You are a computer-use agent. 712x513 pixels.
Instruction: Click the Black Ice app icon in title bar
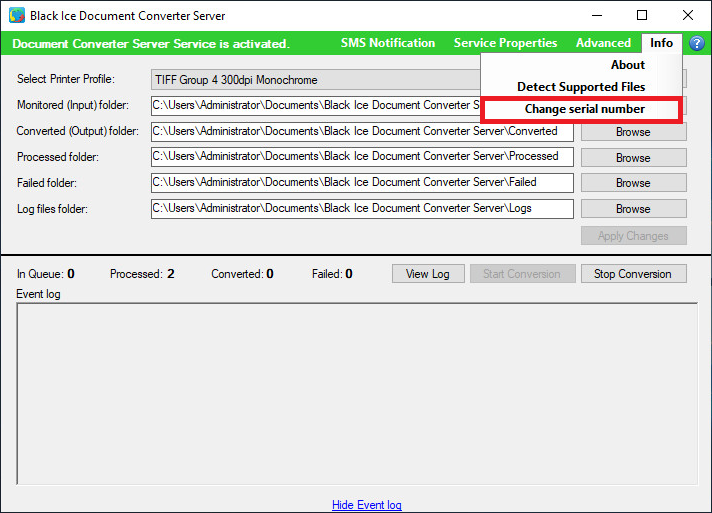(x=17, y=15)
